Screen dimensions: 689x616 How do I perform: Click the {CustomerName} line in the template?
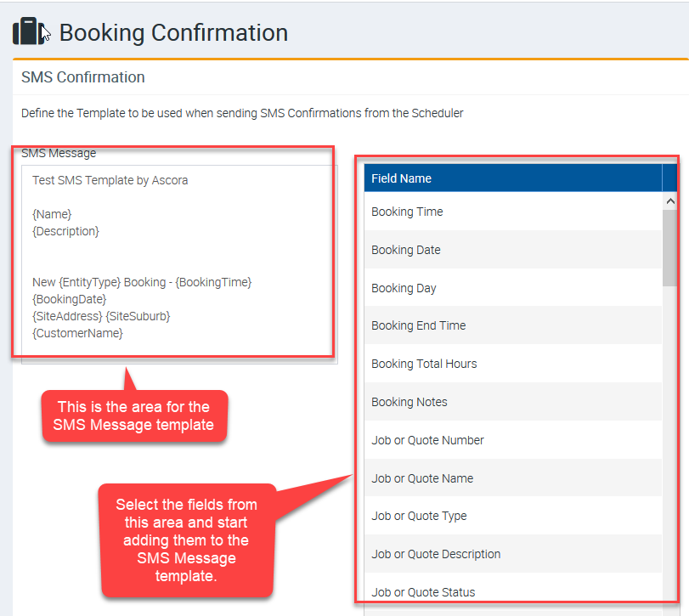tap(77, 333)
